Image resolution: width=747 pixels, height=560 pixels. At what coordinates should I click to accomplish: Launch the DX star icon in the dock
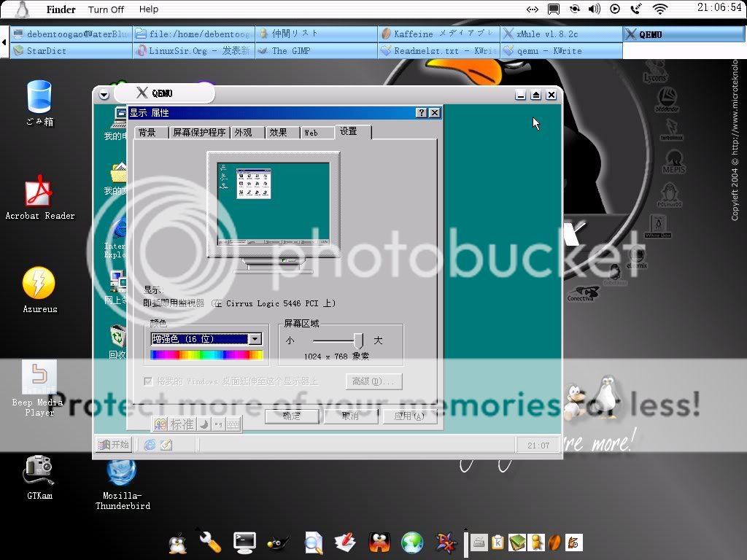click(446, 542)
